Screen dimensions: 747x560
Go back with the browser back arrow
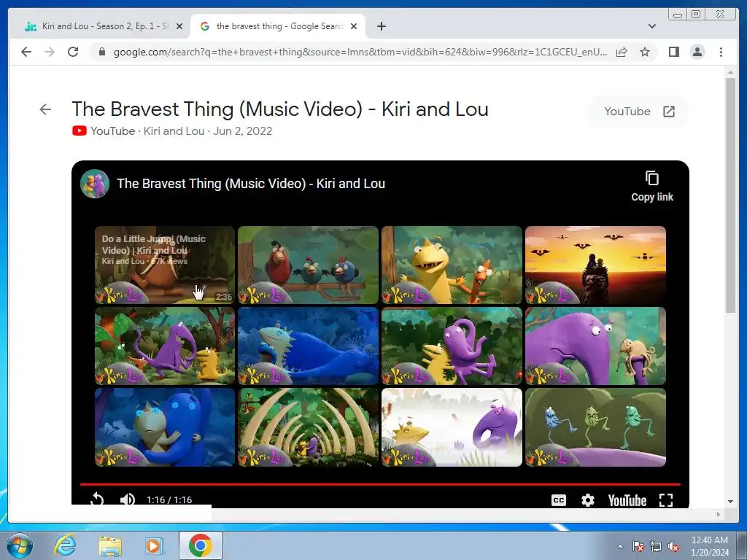[26, 52]
